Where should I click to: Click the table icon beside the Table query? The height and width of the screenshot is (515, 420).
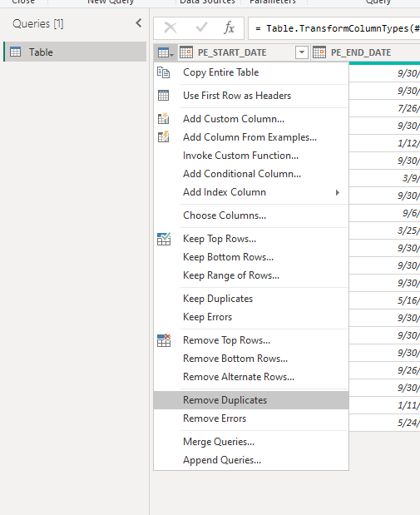coord(16,52)
